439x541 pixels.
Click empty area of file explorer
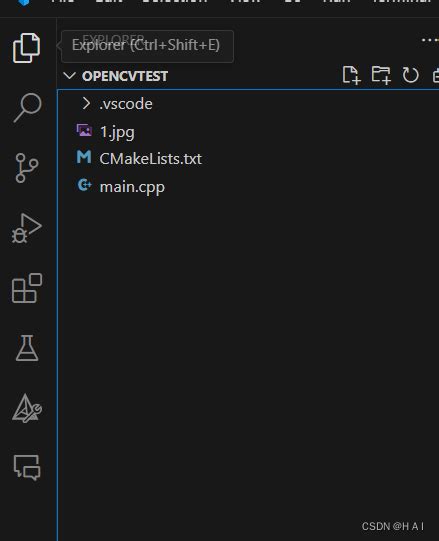(248, 345)
